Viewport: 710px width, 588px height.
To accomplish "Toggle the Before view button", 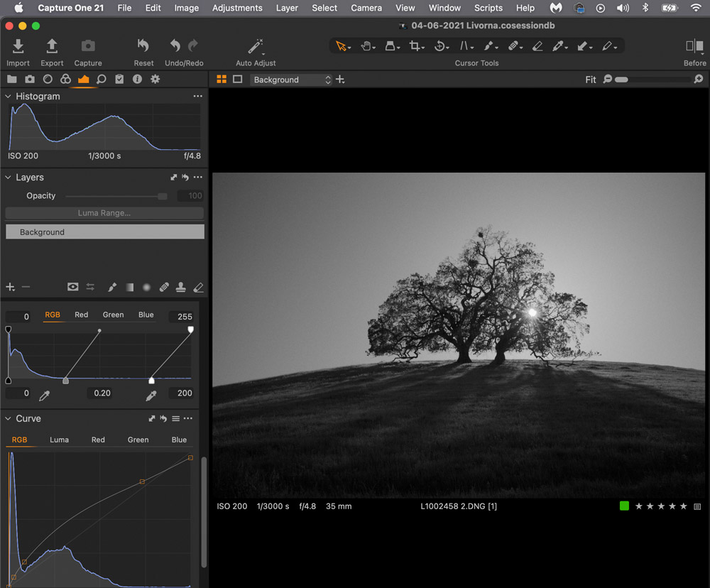I will (x=694, y=45).
